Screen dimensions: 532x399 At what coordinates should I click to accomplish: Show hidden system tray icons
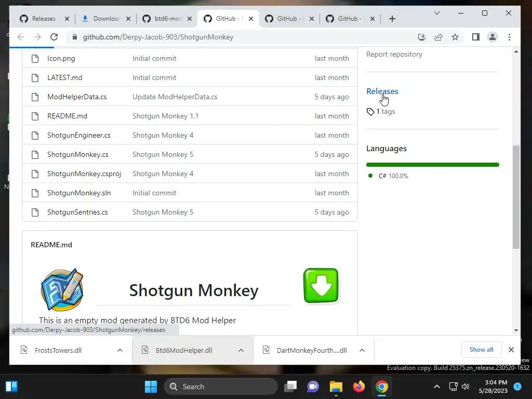437,387
